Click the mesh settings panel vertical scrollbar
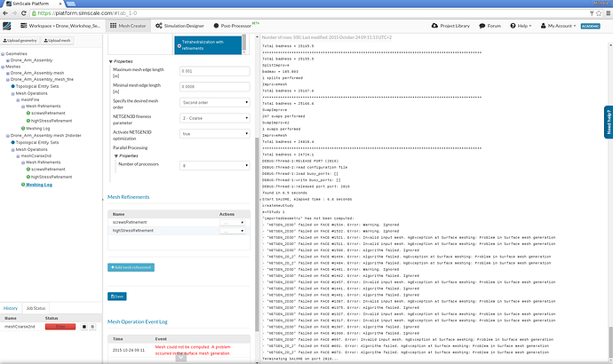This screenshot has width=613, height=364. 257,234
